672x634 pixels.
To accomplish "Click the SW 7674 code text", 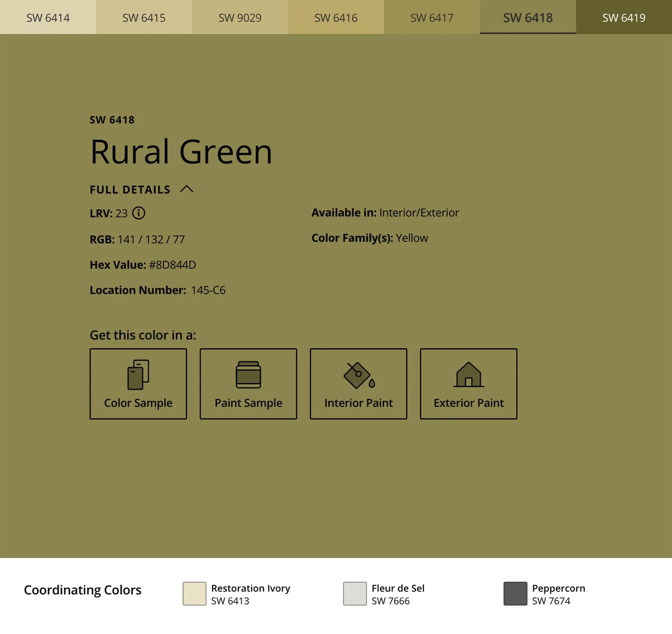I will [551, 601].
